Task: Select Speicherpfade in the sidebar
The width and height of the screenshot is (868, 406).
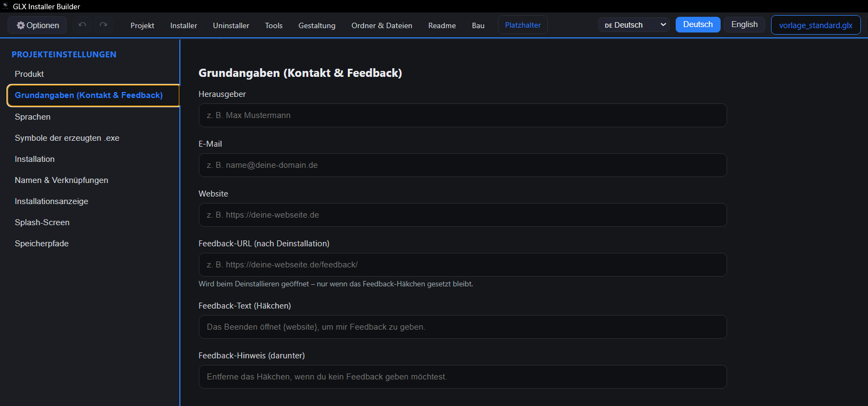Action: click(93, 244)
